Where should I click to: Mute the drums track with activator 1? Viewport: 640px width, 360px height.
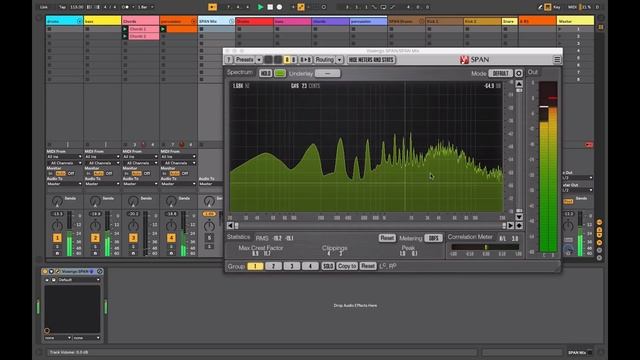57,238
